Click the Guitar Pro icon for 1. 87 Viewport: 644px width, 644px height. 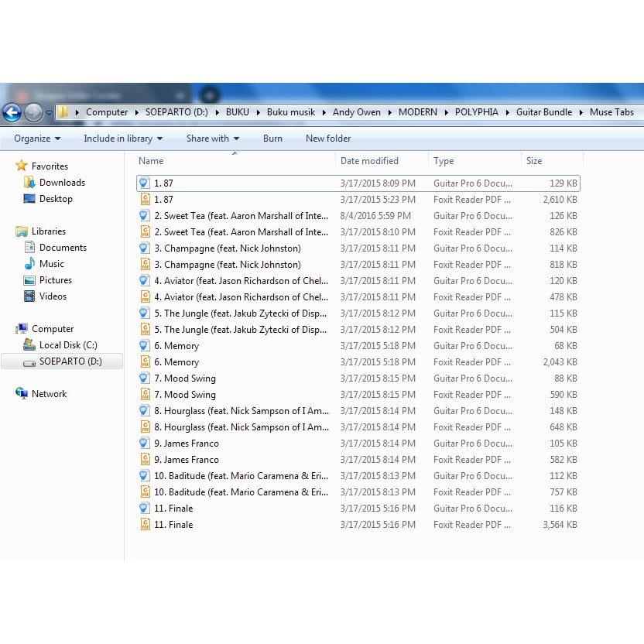click(x=145, y=183)
